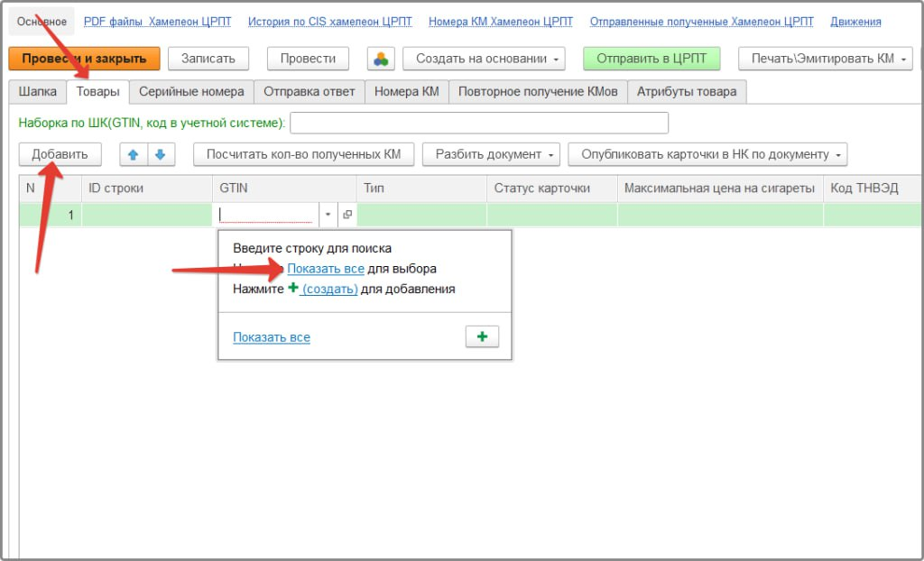
Task: Click N column header
Action: pyautogui.click(x=51, y=189)
